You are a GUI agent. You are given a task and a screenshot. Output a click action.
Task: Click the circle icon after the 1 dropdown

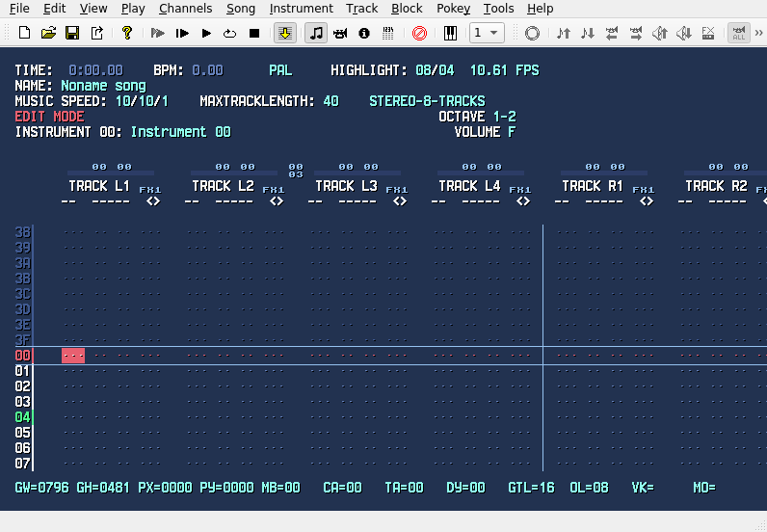pyautogui.click(x=532, y=34)
